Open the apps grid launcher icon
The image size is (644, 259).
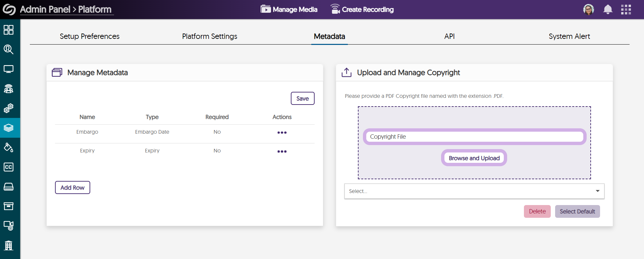(x=626, y=9)
